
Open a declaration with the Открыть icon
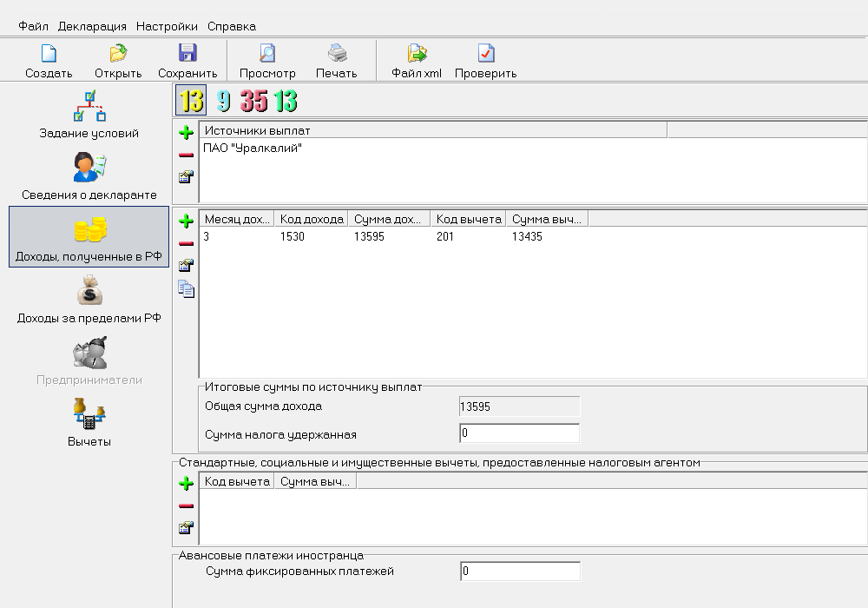pos(118,54)
